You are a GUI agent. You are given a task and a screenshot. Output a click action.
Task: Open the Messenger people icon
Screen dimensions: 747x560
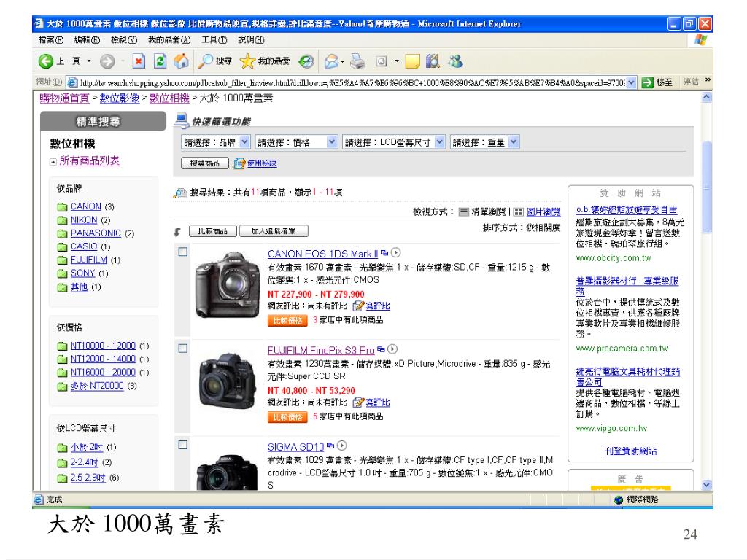tap(455, 61)
